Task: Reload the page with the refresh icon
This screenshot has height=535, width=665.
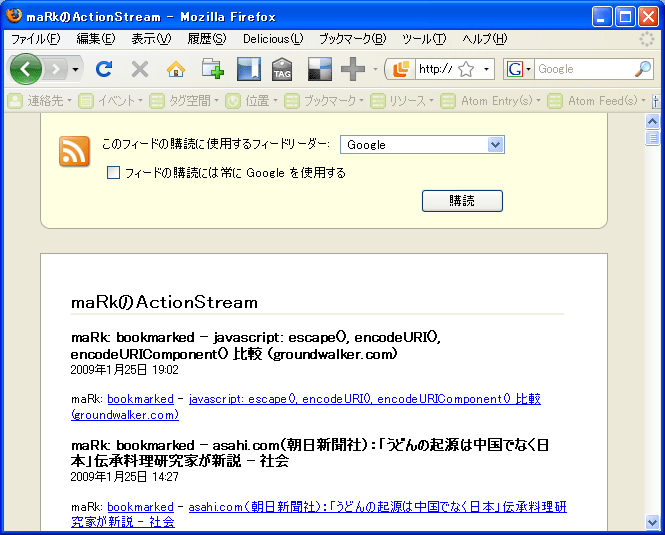Action: (104, 69)
